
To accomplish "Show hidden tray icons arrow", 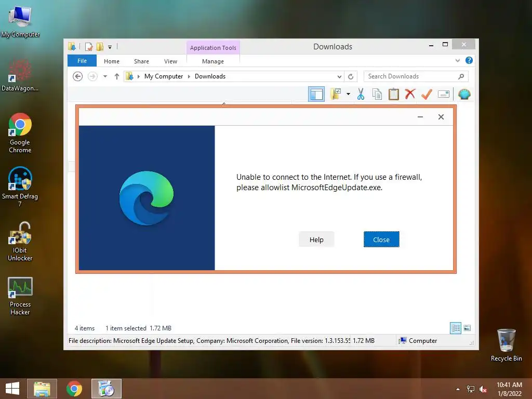I will pos(458,389).
